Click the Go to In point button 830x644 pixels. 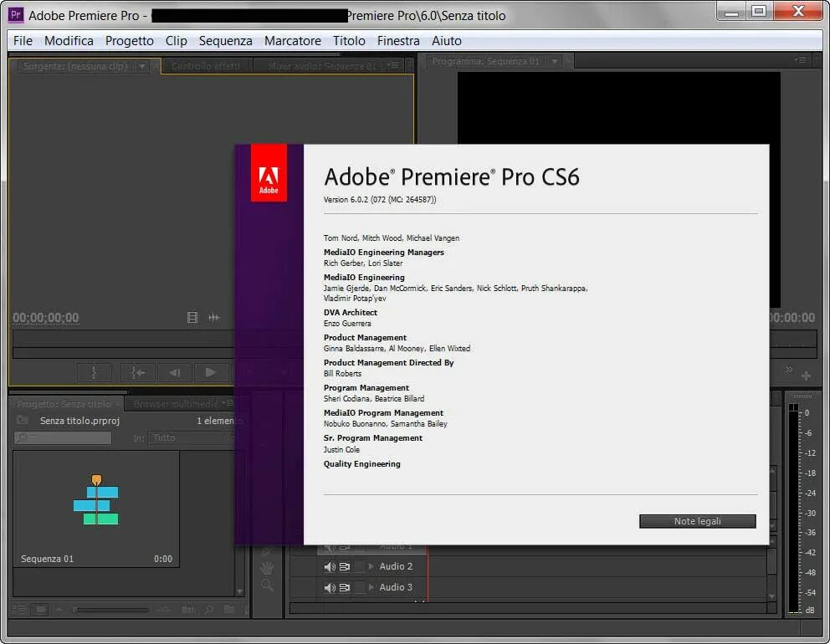137,372
